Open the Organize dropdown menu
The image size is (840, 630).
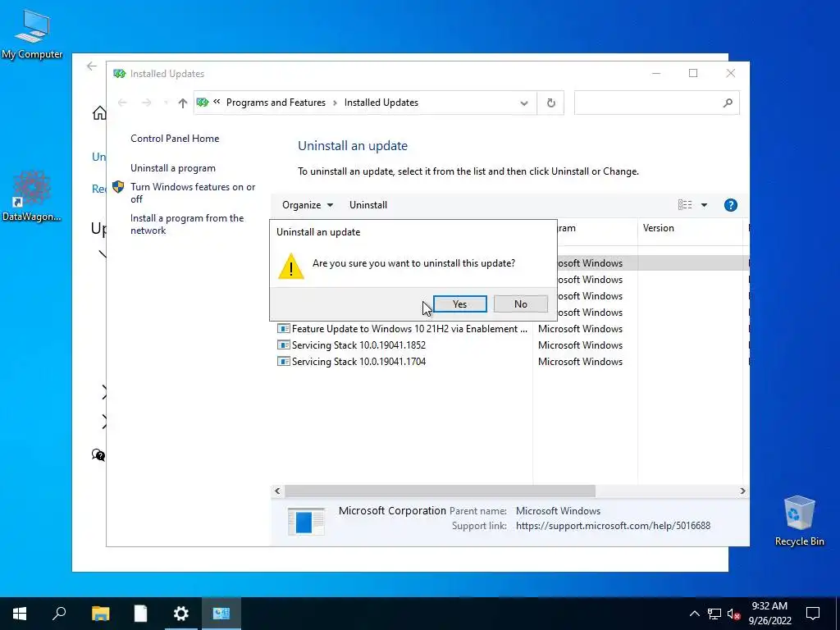click(308, 205)
